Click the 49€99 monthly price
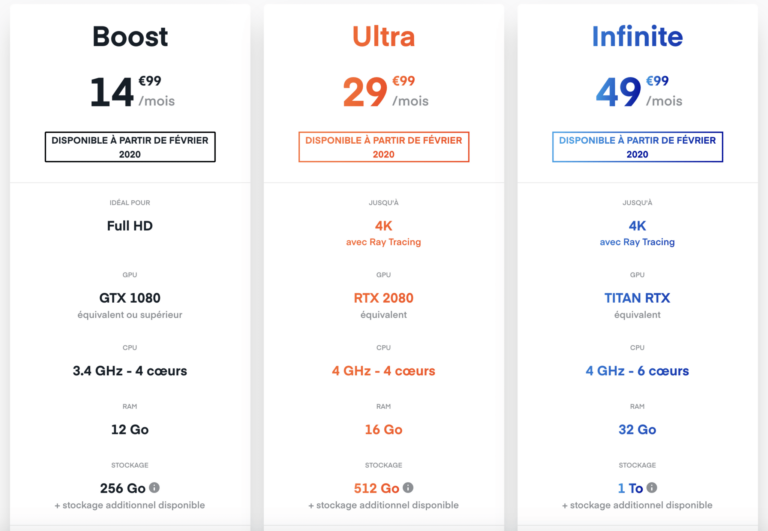Screen dimensions: 768x531 point(637,91)
